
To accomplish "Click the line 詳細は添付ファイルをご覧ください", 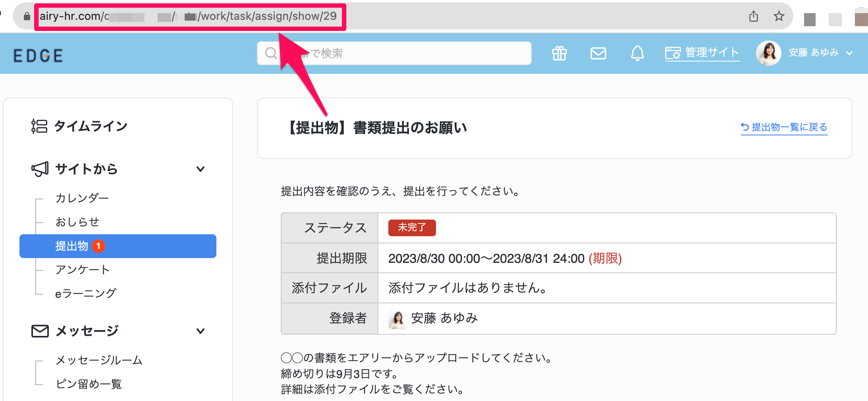I will [x=372, y=389].
